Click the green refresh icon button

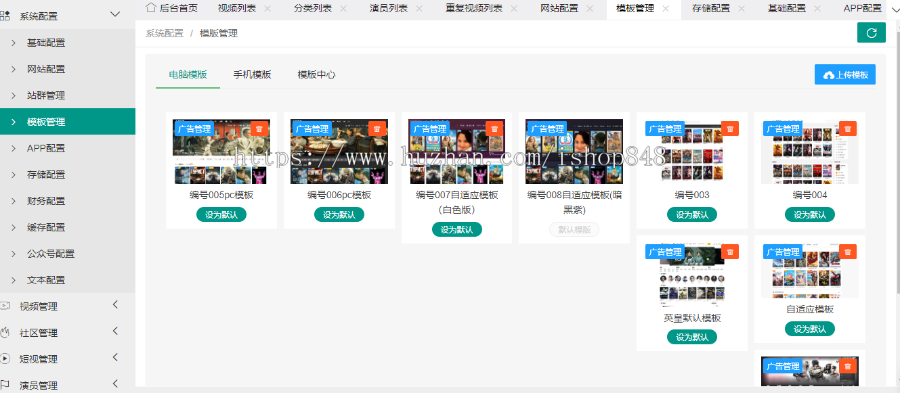[x=871, y=33]
